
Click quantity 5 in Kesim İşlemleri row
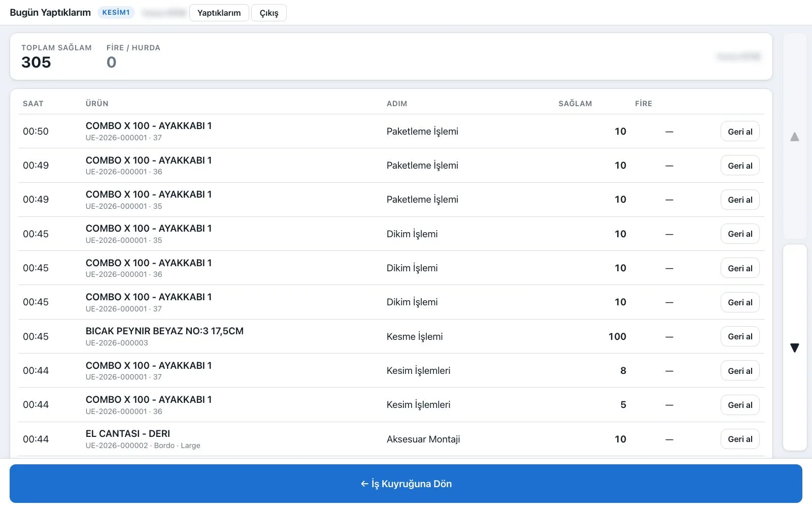tap(623, 405)
